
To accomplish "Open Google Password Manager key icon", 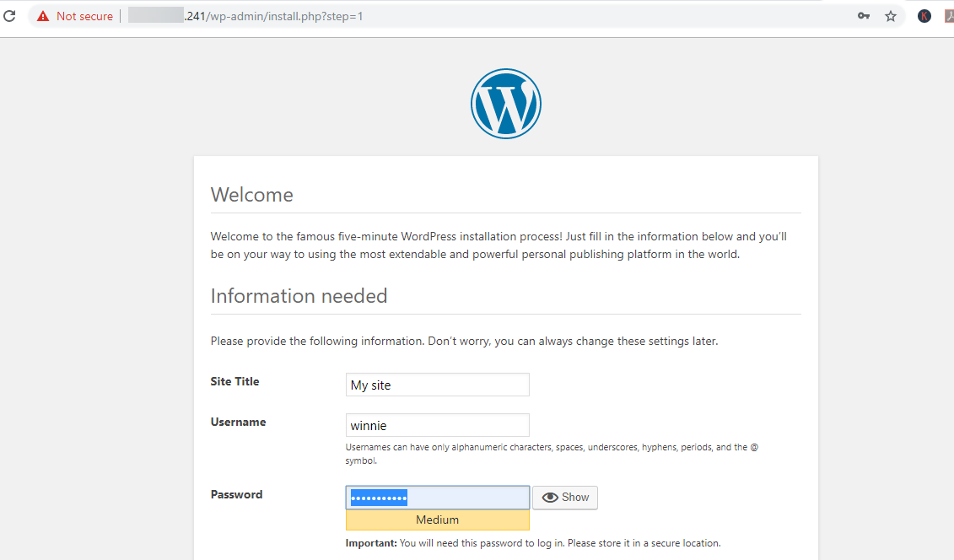I will click(x=864, y=15).
